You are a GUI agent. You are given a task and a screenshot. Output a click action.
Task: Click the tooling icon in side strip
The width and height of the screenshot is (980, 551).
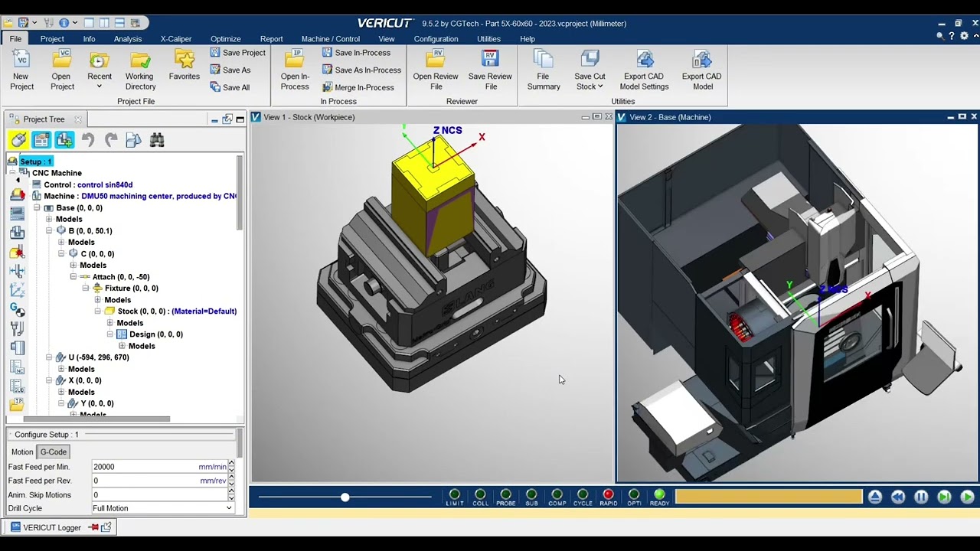17,329
